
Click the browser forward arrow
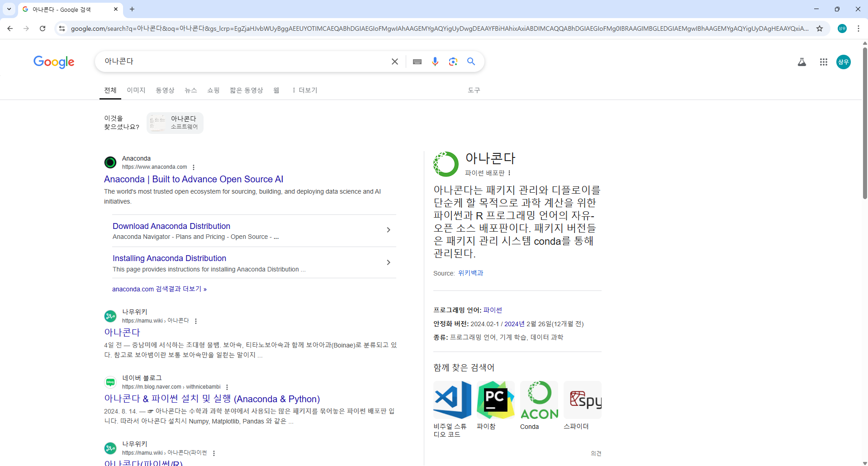26,29
